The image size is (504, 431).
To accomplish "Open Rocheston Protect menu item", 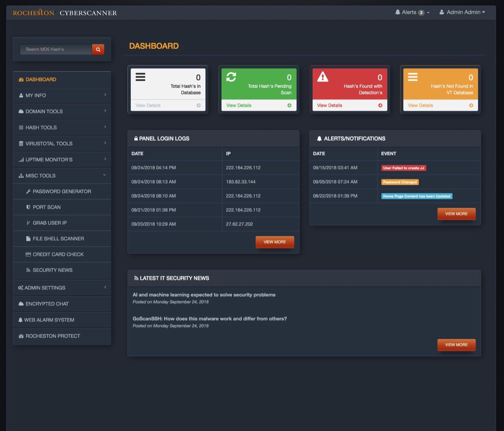I will (x=62, y=336).
